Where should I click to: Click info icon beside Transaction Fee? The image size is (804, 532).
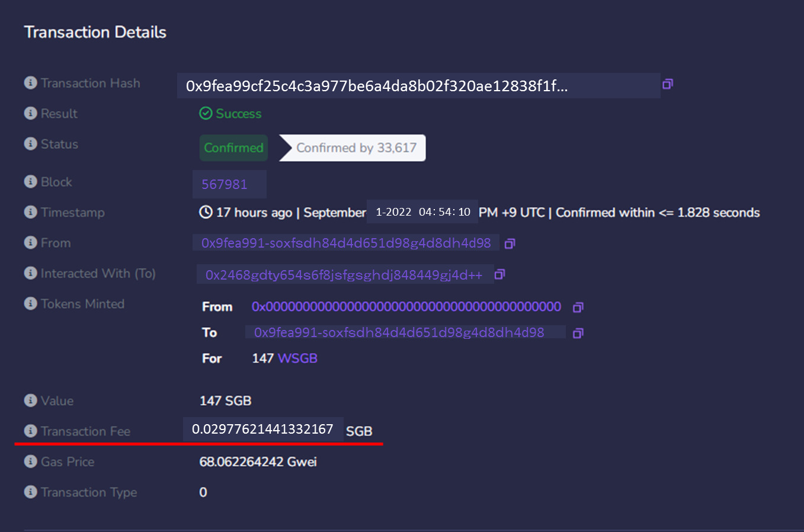[x=30, y=431]
